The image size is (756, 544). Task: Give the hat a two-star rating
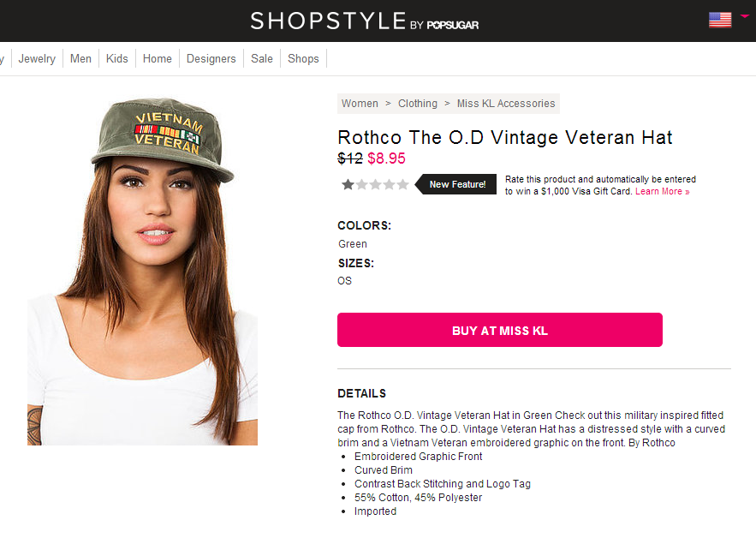(x=362, y=184)
